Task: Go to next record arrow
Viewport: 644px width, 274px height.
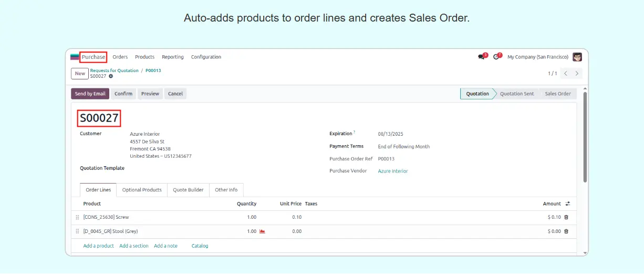Action: click(577, 74)
